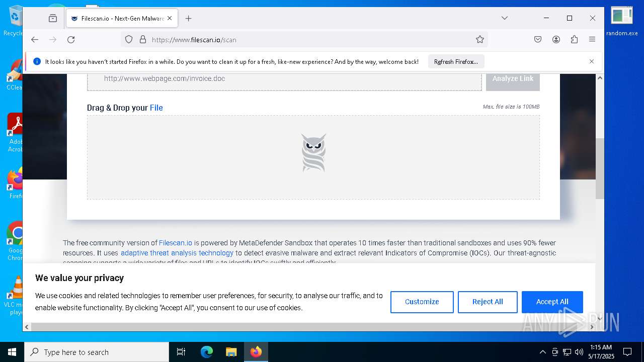The height and width of the screenshot is (362, 644).
Task: Open Save to Pocket icon
Action: [x=538, y=39]
